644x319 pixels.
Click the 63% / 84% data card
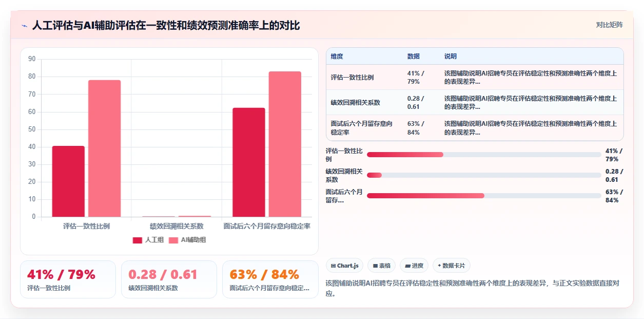click(270, 279)
